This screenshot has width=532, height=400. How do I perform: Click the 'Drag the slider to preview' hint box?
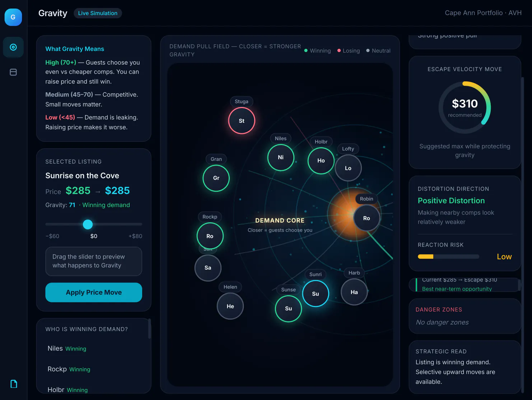coord(94,261)
